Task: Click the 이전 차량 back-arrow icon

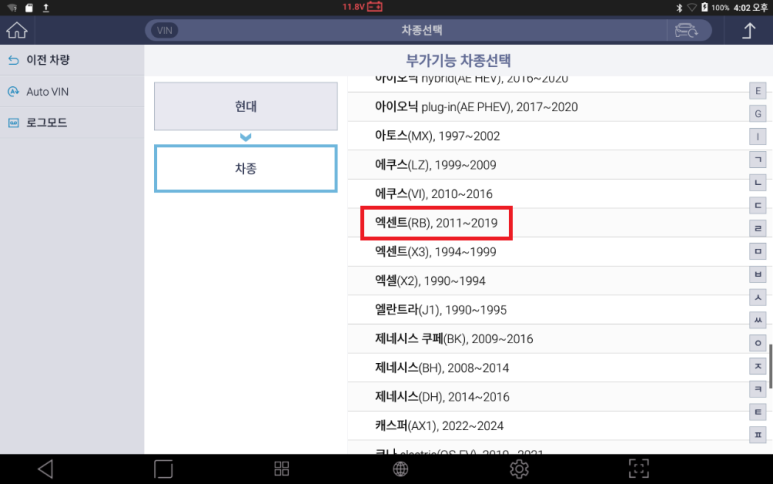Action: [13, 60]
